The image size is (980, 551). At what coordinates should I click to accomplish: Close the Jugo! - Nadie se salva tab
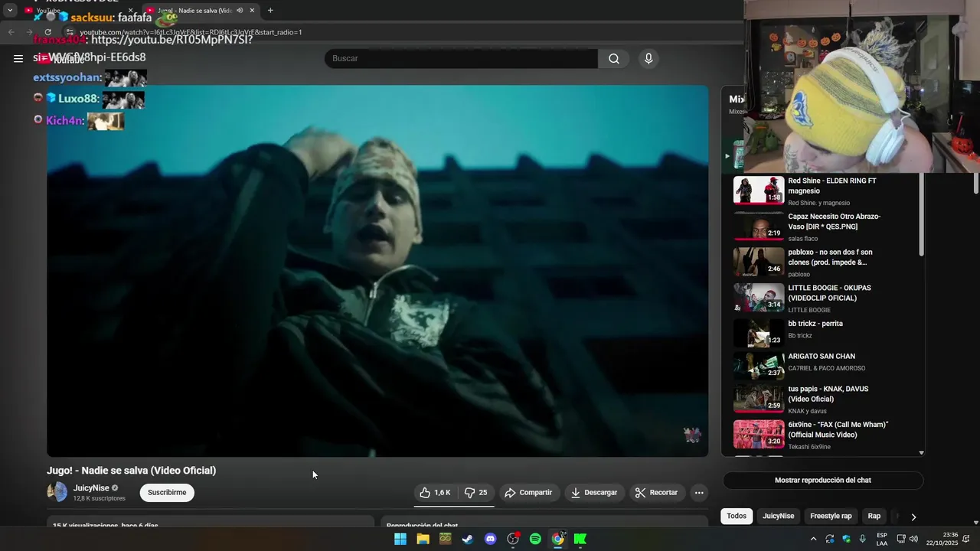252,11
